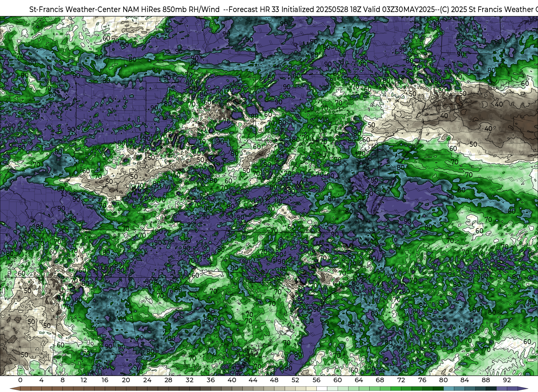Click the colorbar label '12'
This screenshot has height=392, width=538.
pos(84,380)
